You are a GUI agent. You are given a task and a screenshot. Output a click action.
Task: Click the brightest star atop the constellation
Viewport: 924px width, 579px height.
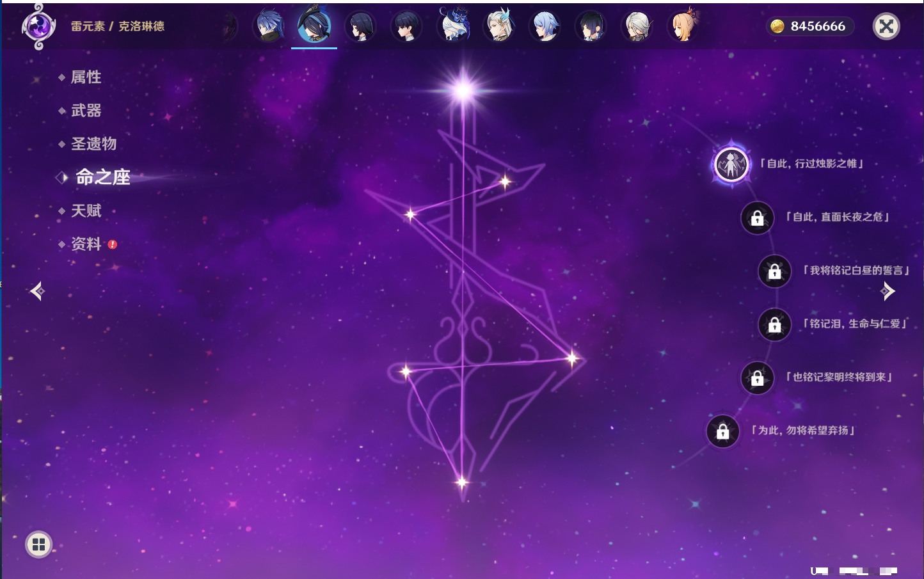point(463,91)
